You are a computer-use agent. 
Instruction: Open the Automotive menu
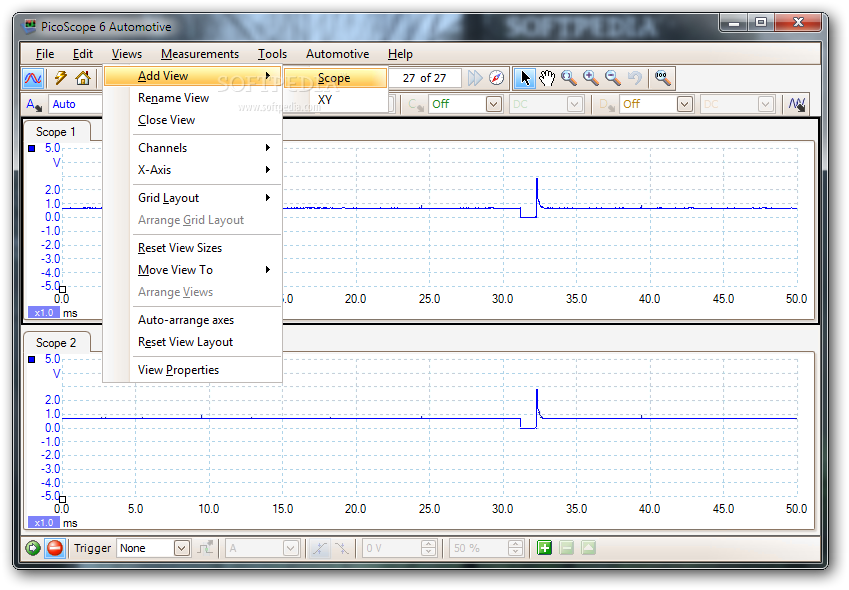(337, 54)
